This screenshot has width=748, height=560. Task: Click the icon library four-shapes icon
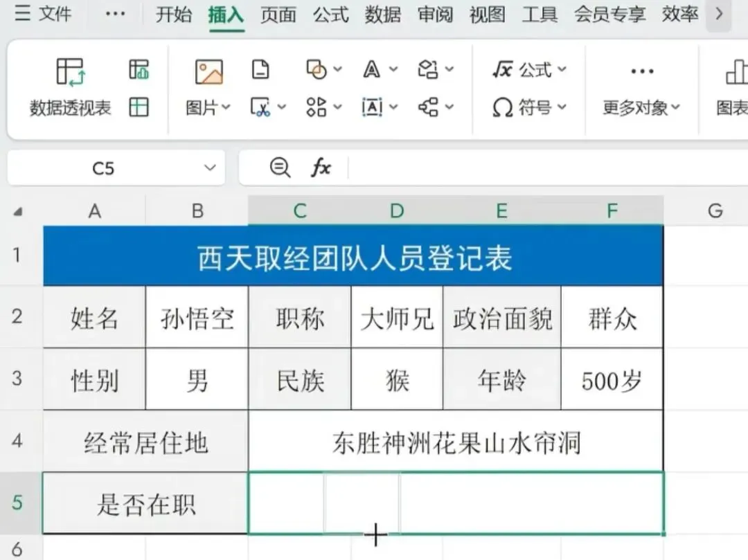click(x=317, y=107)
